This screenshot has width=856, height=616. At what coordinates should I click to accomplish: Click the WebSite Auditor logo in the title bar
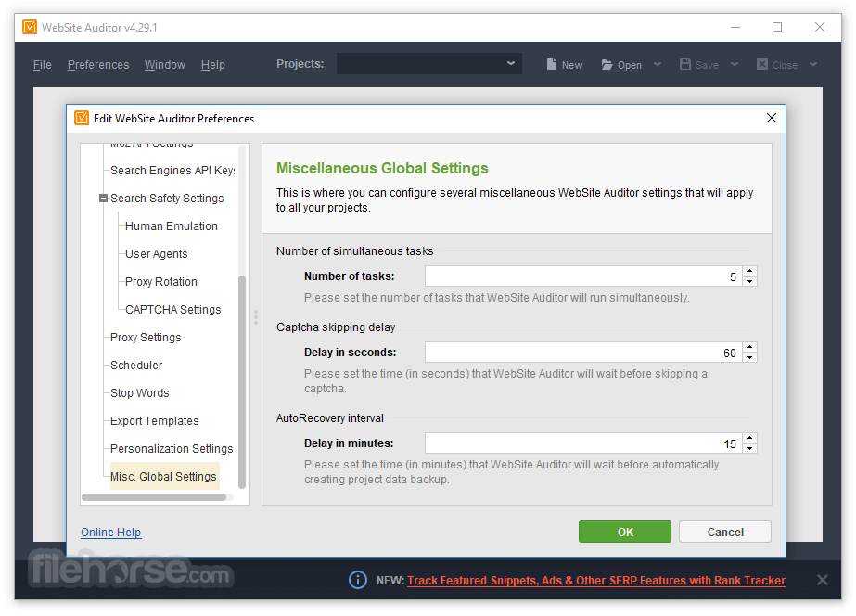click(x=30, y=27)
